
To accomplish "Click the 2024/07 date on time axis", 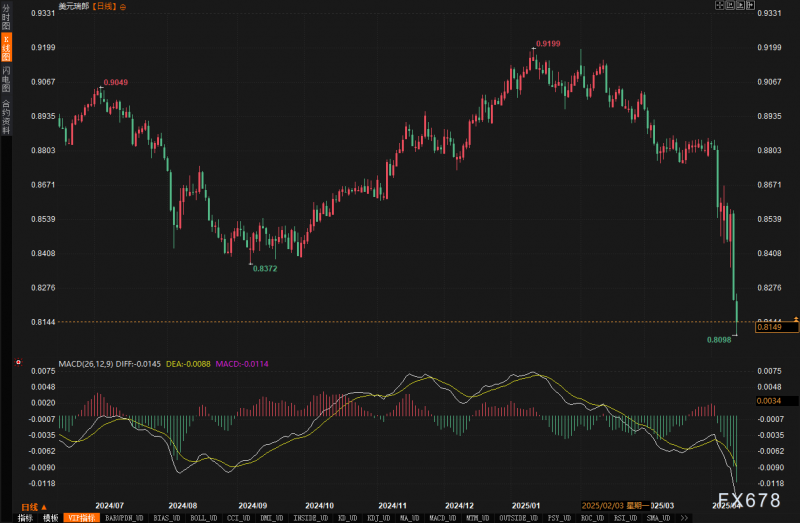I will pyautogui.click(x=109, y=506).
